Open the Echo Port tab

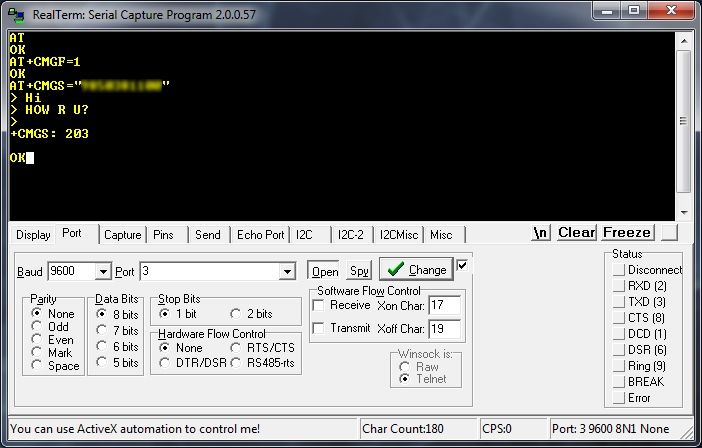coord(261,235)
